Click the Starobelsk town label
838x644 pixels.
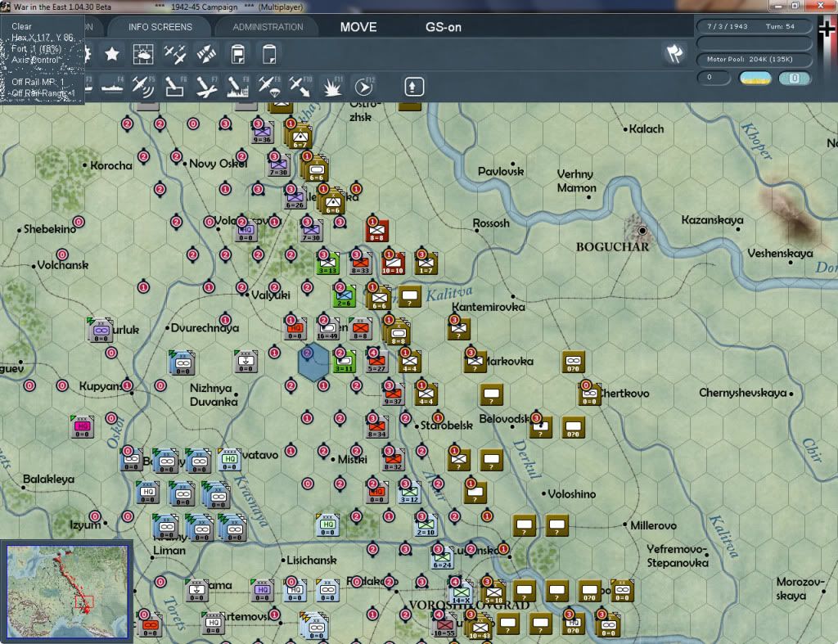tap(446, 426)
